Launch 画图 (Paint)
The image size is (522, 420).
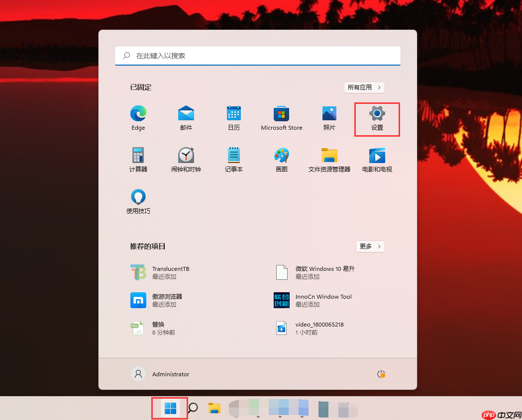click(281, 159)
